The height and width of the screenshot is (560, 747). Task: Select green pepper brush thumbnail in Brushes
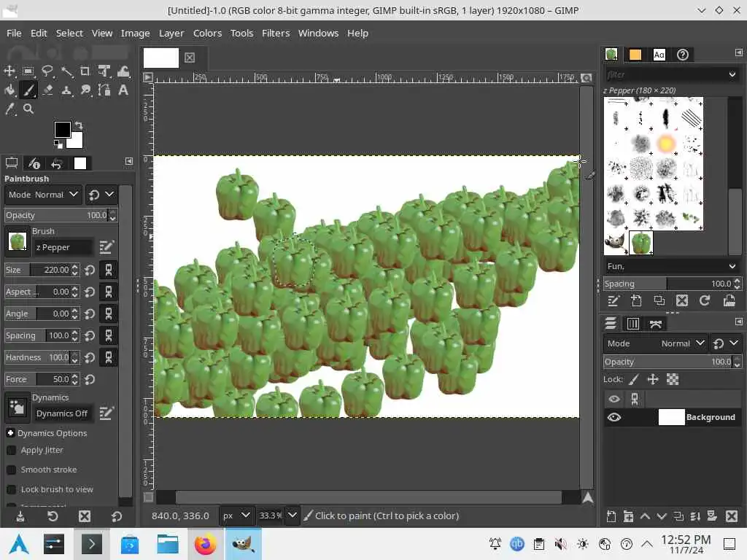[640, 243]
